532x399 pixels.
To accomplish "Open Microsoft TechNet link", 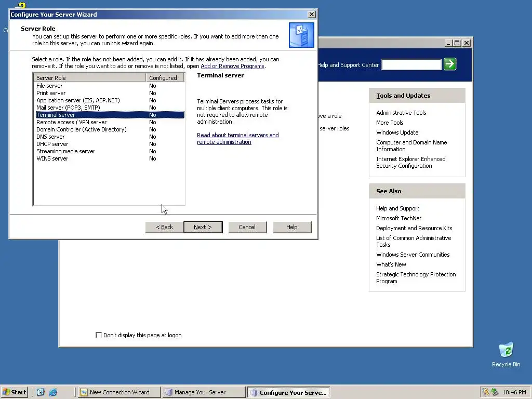I will pos(398,218).
